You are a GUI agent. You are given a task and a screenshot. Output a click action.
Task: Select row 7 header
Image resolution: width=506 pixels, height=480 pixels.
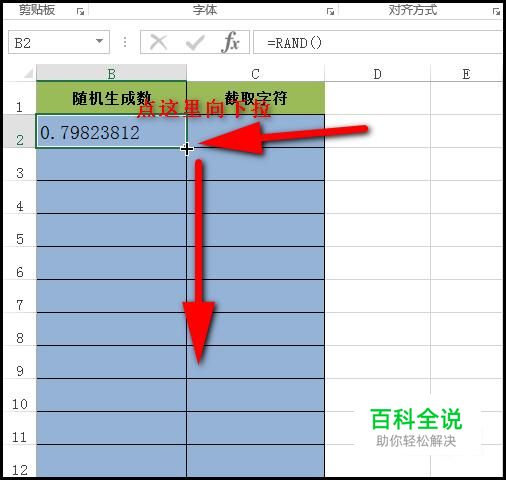19,296
